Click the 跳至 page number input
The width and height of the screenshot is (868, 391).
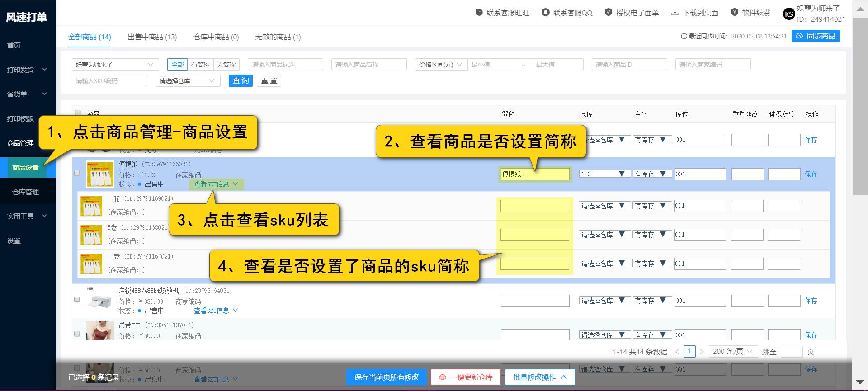click(x=792, y=352)
